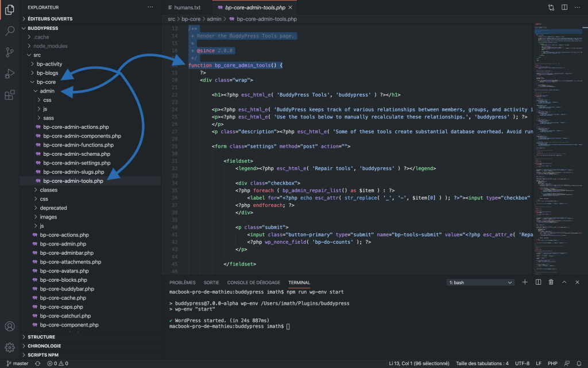
Task: Open the Search view in activity bar
Action: [10, 31]
